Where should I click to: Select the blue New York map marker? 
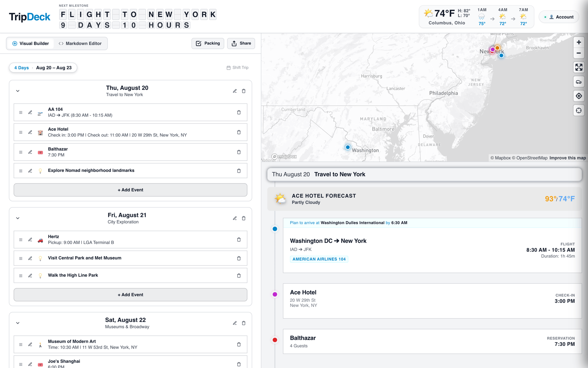(x=501, y=56)
